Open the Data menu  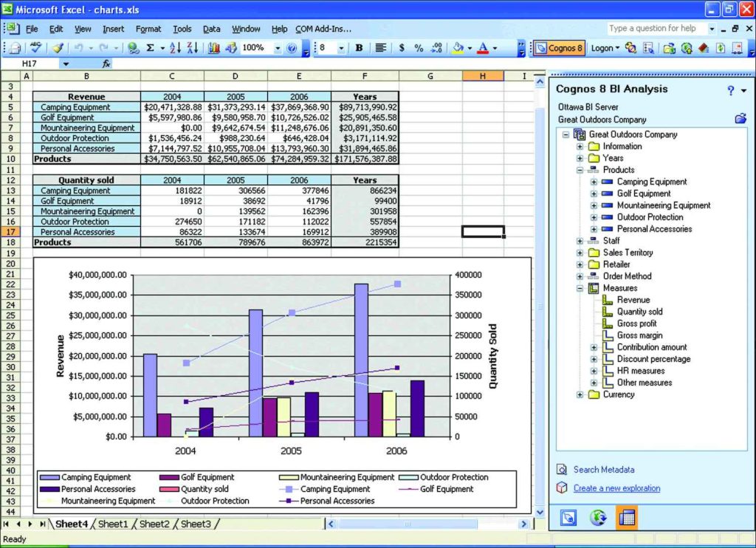[211, 29]
